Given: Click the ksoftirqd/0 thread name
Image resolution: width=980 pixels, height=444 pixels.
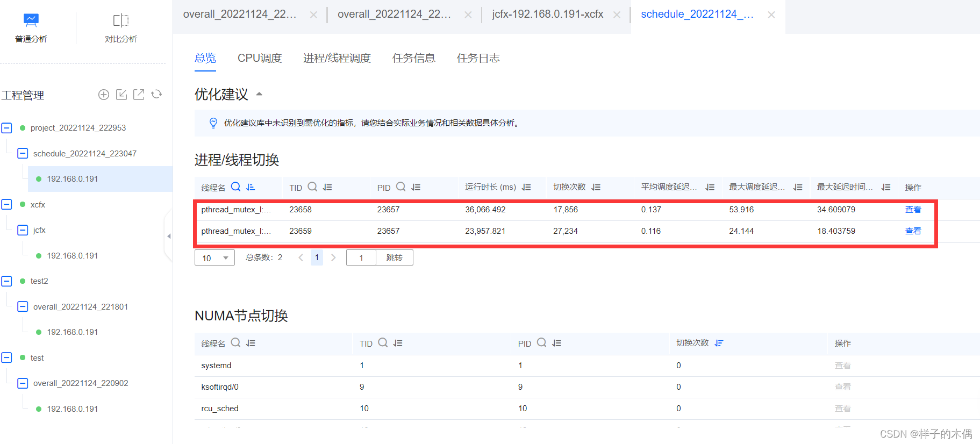Looking at the screenshot, I should pos(220,387).
